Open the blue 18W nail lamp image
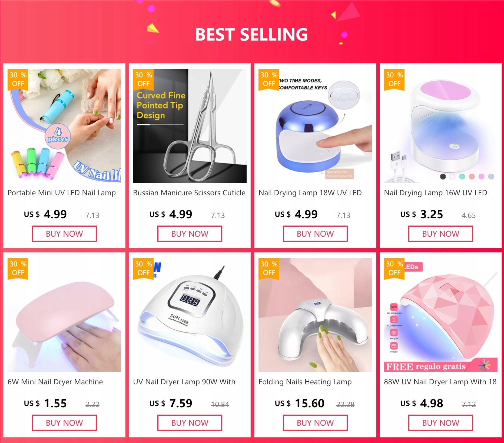This screenshot has width=504, height=443. coord(315,126)
